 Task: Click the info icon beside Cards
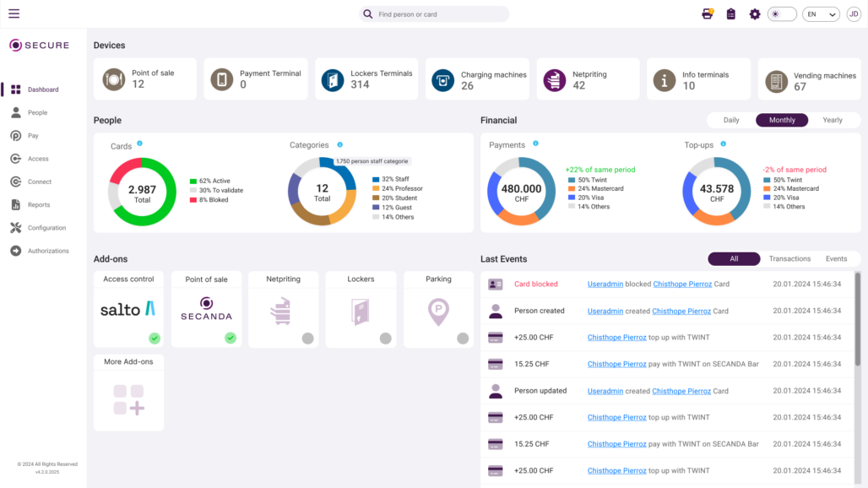[139, 144]
